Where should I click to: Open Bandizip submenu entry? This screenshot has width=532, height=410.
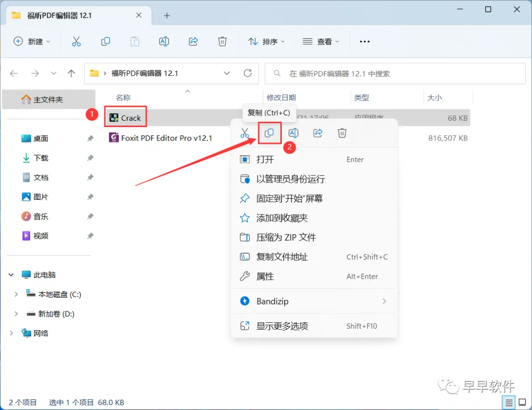(x=314, y=301)
